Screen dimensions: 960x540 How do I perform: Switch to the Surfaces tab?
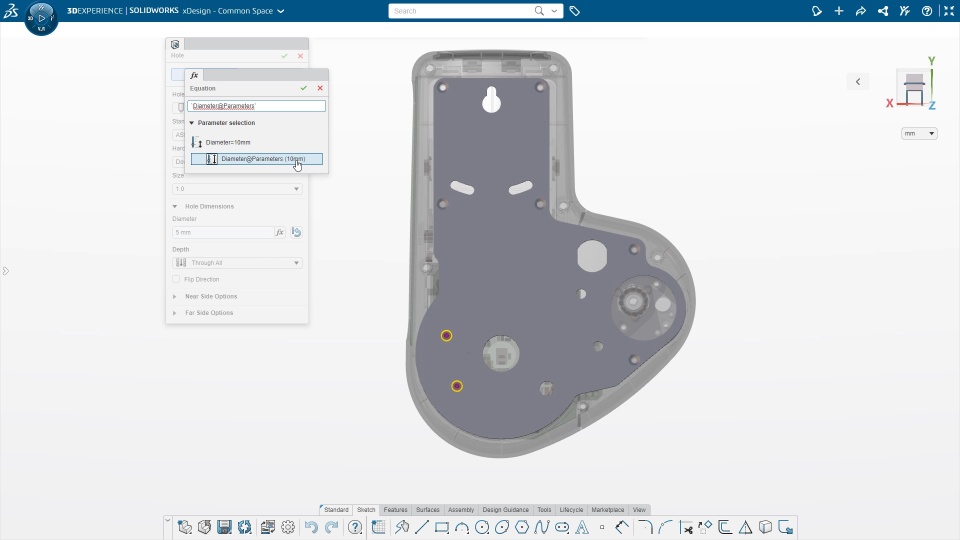click(428, 510)
